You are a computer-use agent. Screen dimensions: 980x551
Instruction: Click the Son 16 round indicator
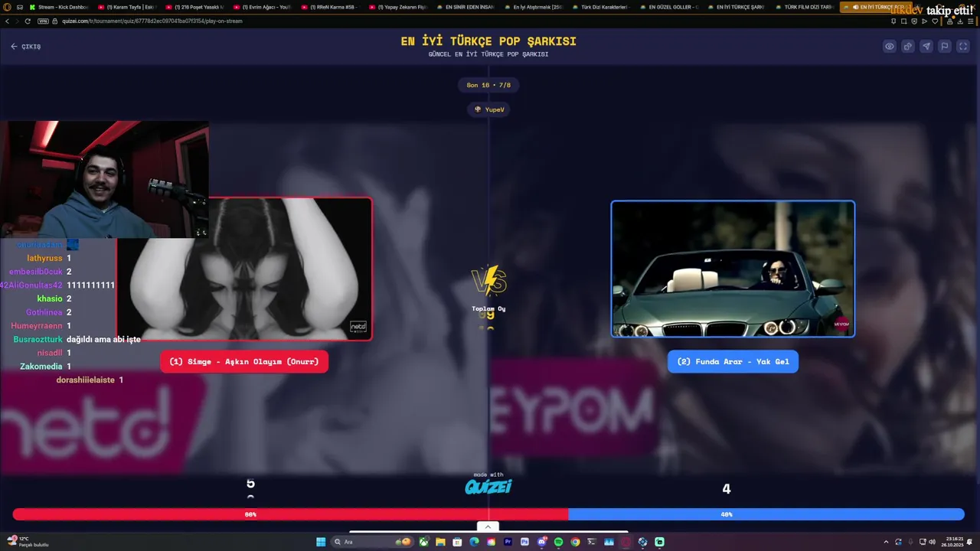click(488, 85)
